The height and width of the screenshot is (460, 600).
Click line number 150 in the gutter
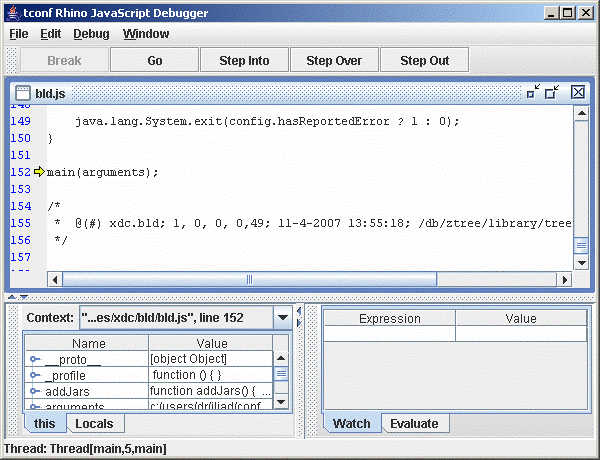20,138
